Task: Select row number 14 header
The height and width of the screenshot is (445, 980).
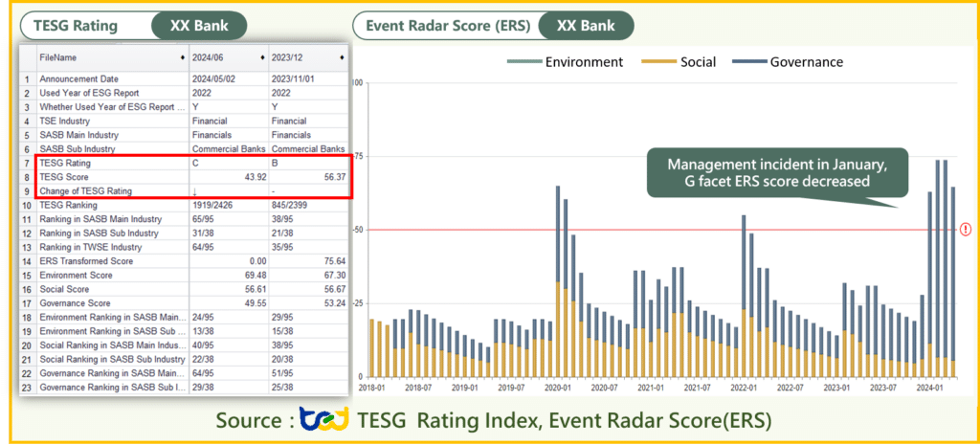Action: [28, 260]
